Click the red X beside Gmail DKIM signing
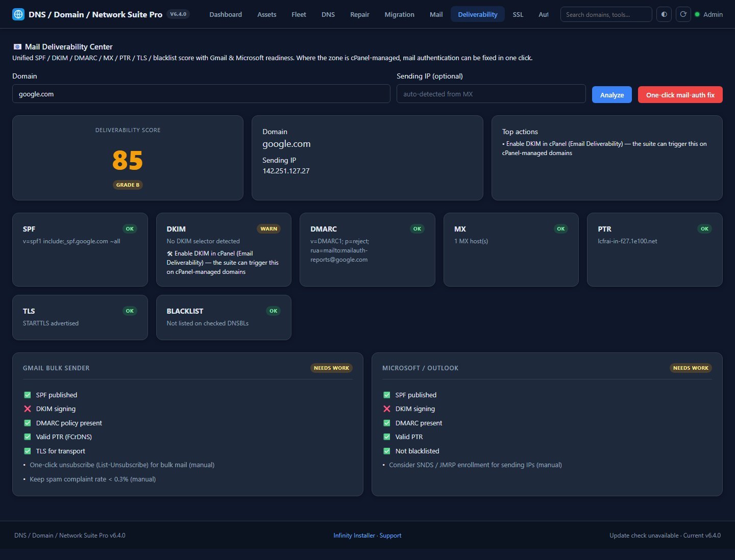This screenshot has width=735, height=560. pyautogui.click(x=28, y=409)
